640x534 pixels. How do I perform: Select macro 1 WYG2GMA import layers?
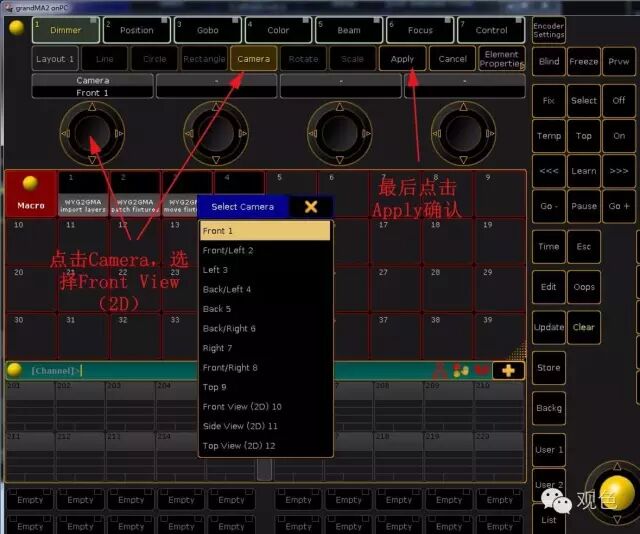pyautogui.click(x=83, y=194)
